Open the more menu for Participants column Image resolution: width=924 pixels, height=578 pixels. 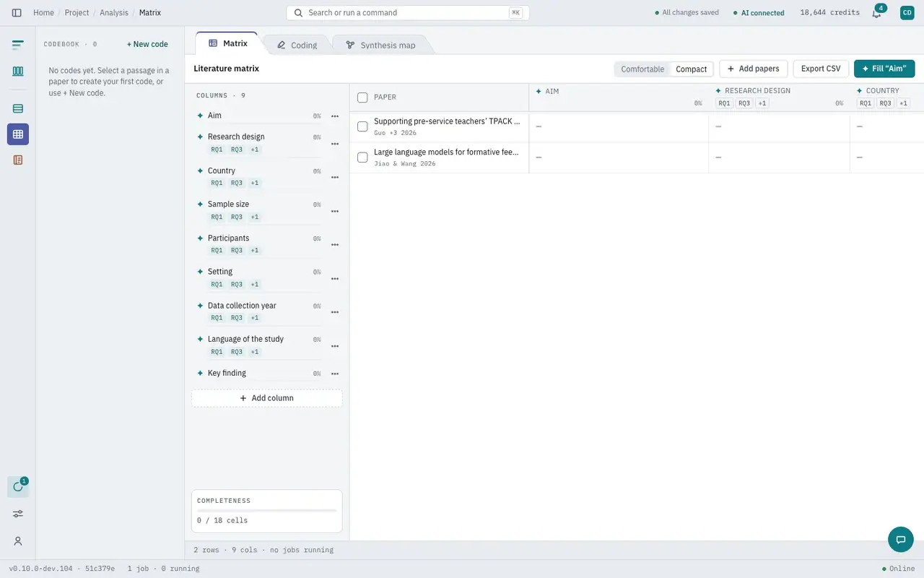click(335, 245)
